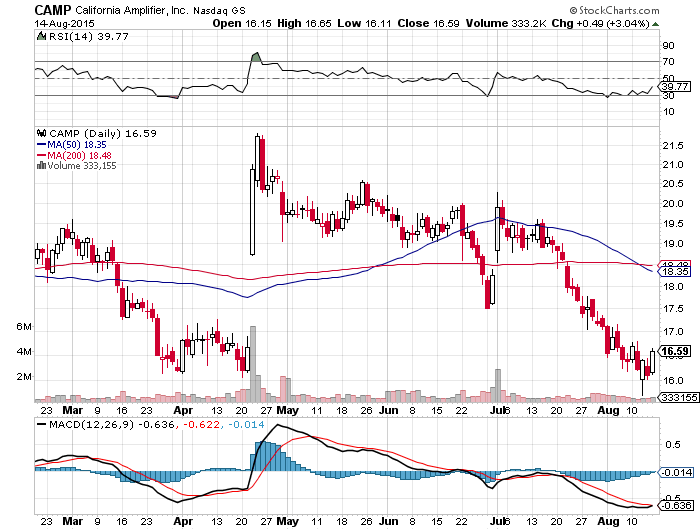
Task: Click the 14-Aug-2015 date label
Action: point(64,23)
